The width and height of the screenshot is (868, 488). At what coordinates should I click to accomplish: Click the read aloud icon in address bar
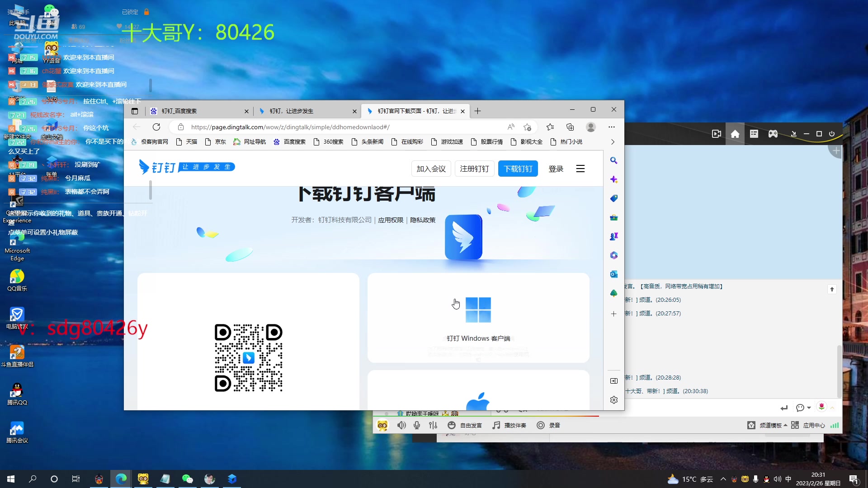click(511, 127)
